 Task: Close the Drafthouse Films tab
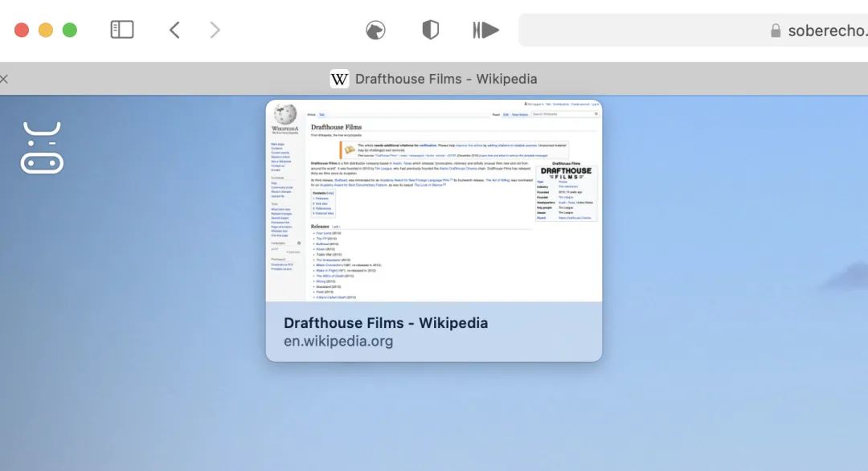pos(4,79)
